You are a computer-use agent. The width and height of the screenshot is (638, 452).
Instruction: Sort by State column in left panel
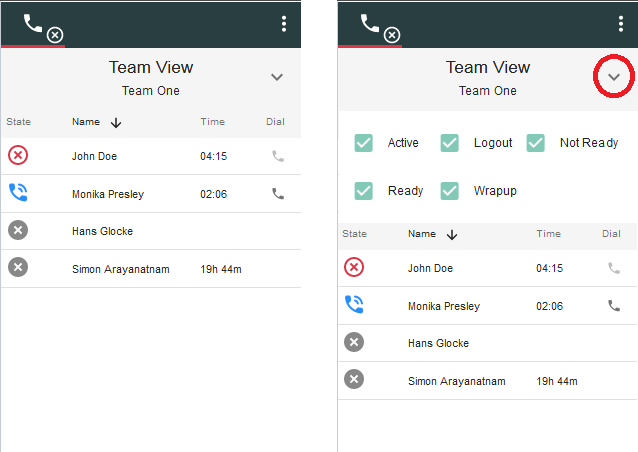pyautogui.click(x=19, y=122)
